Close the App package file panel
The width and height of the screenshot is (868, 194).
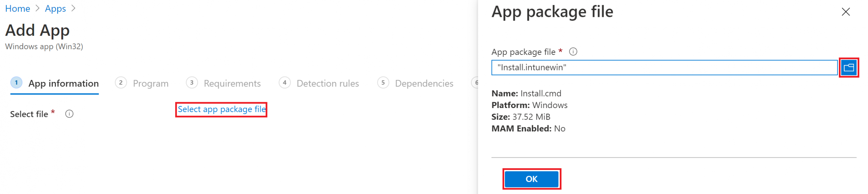click(x=845, y=12)
